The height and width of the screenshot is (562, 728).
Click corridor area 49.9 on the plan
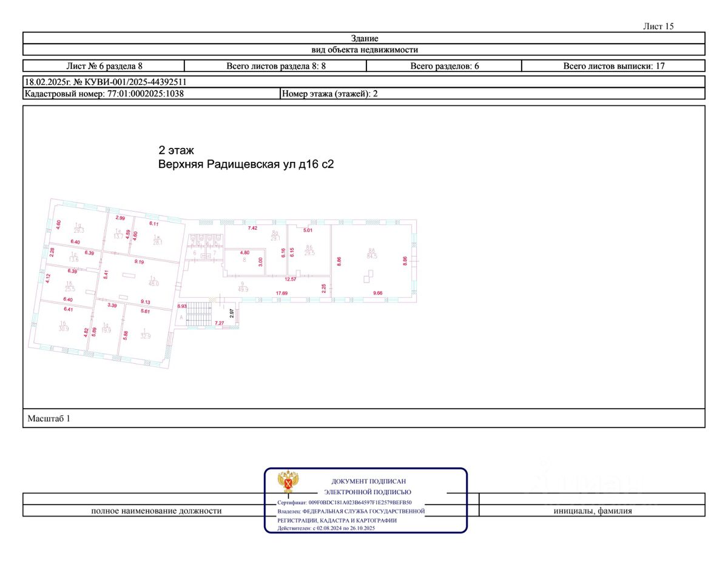[x=243, y=289]
